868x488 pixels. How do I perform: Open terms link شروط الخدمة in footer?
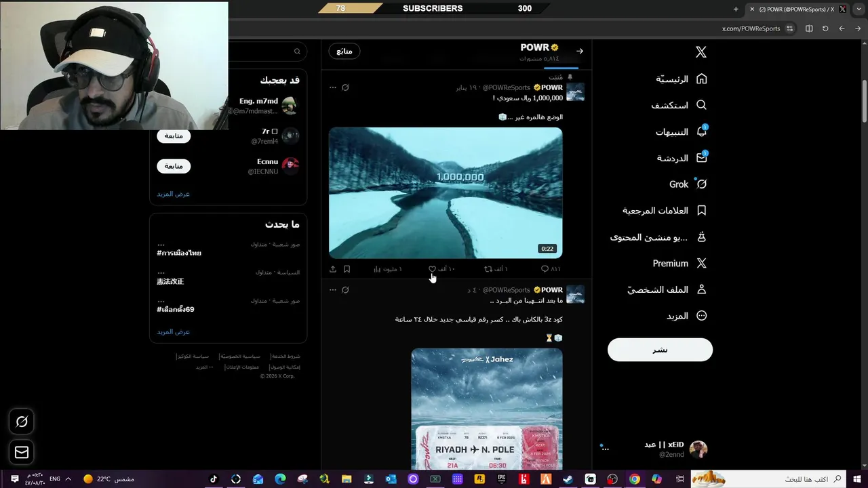pyautogui.click(x=285, y=357)
